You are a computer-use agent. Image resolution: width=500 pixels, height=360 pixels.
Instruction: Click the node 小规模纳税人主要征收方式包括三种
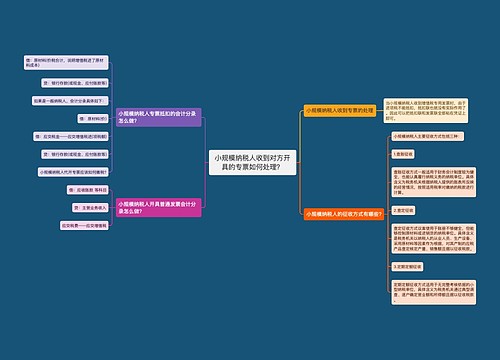(427, 136)
